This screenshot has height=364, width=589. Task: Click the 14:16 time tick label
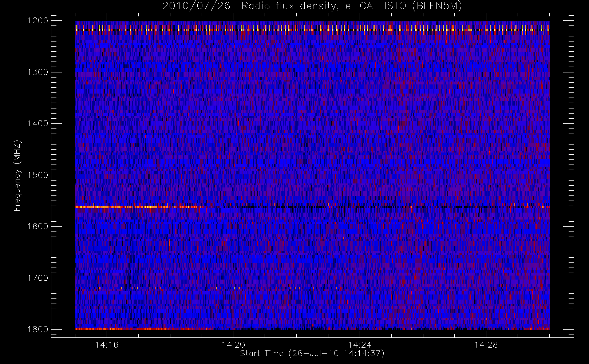point(107,345)
